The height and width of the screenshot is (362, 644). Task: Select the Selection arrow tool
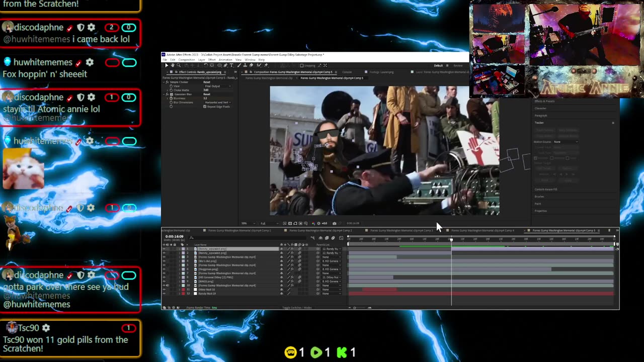[167, 65]
